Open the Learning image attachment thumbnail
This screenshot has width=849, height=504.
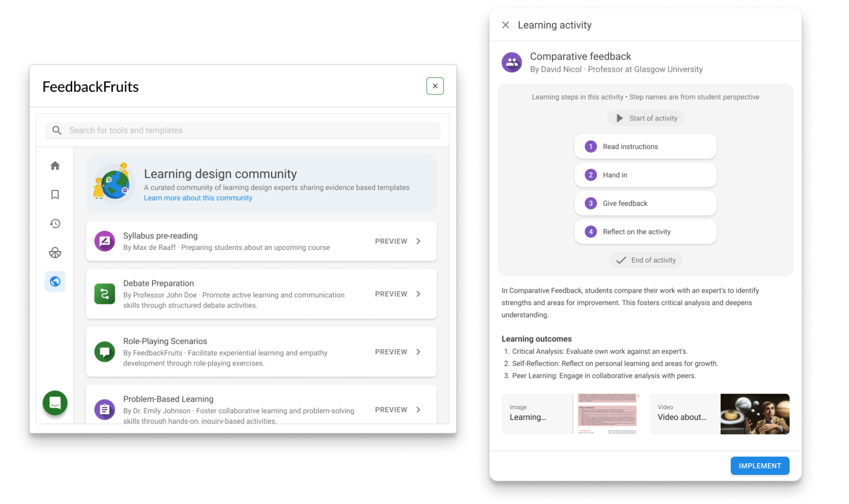point(607,414)
